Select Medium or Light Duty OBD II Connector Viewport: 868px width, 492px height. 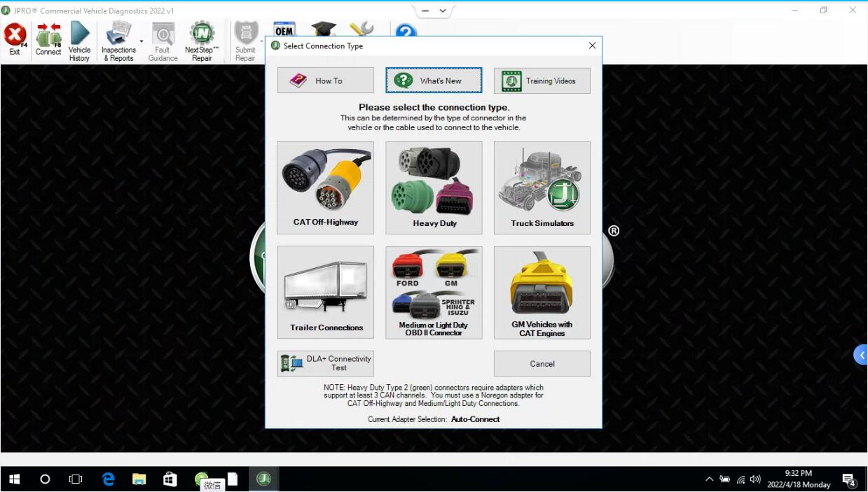point(434,293)
